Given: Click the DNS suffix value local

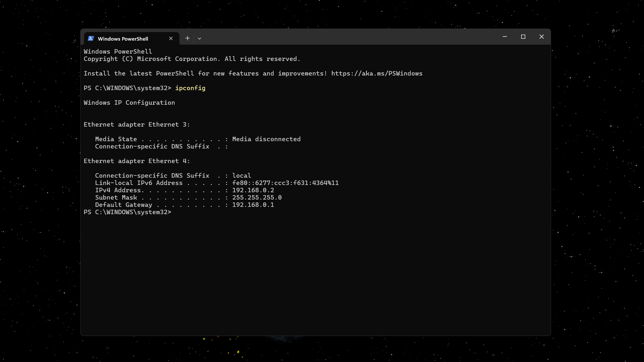Looking at the screenshot, I should 242,175.
